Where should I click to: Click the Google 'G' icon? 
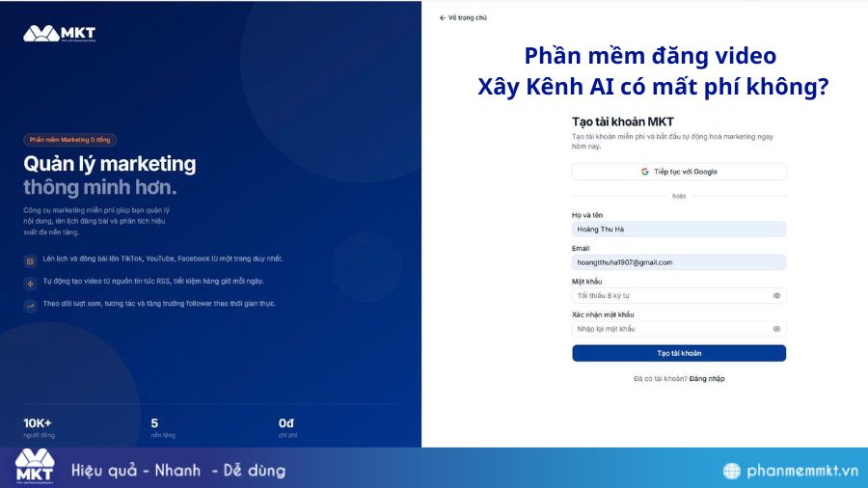tap(645, 172)
